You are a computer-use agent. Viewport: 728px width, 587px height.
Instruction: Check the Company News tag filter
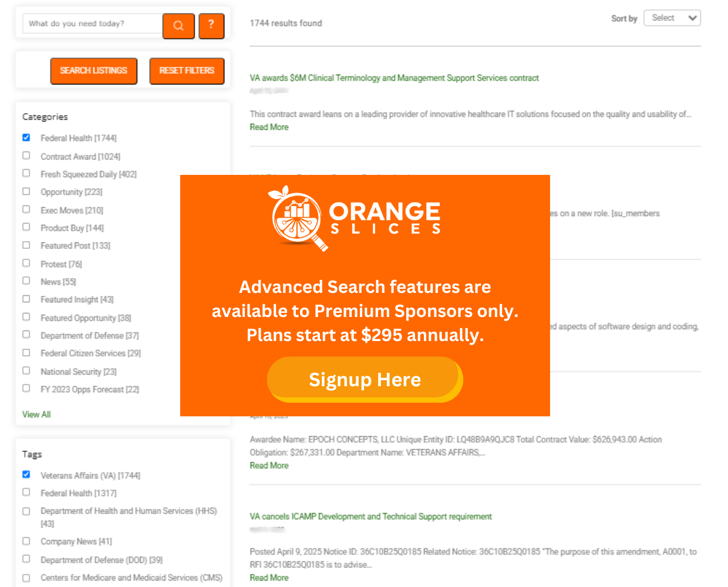[26, 540]
